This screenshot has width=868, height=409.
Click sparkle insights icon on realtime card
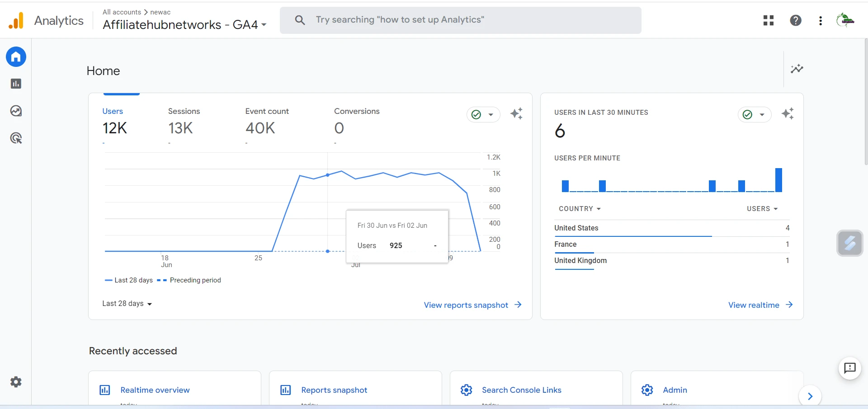(788, 114)
